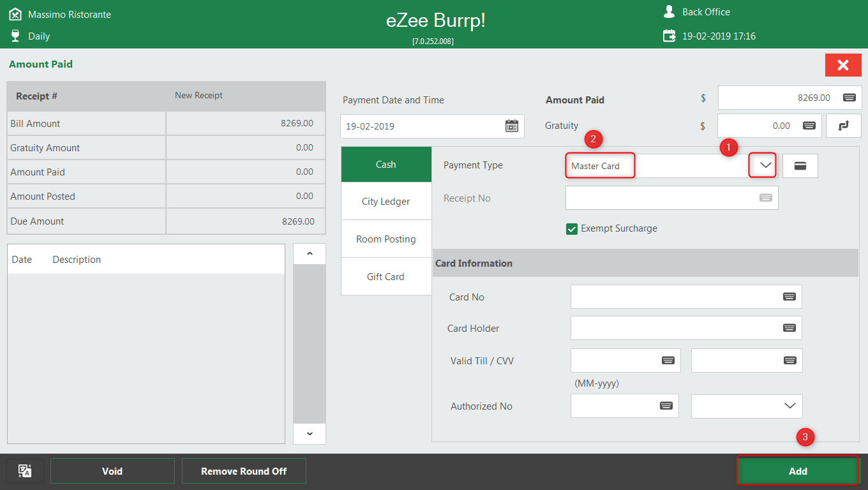This screenshot has width=868, height=490.
Task: Click the description list scrollbar track
Action: (x=310, y=343)
